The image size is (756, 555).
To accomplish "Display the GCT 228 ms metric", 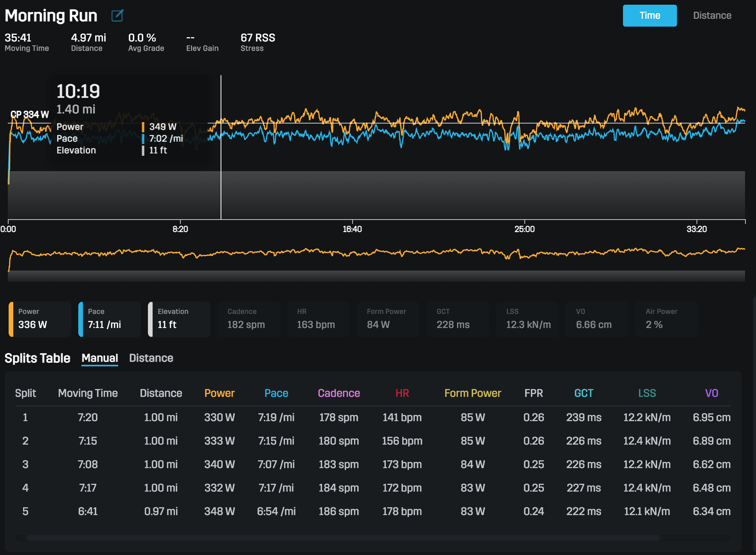I will 457,319.
